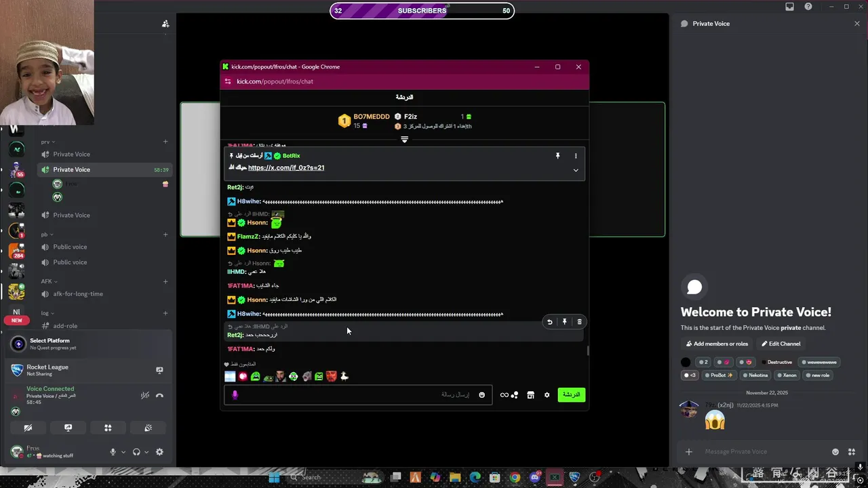Insert the white duck emote

[x=344, y=376]
